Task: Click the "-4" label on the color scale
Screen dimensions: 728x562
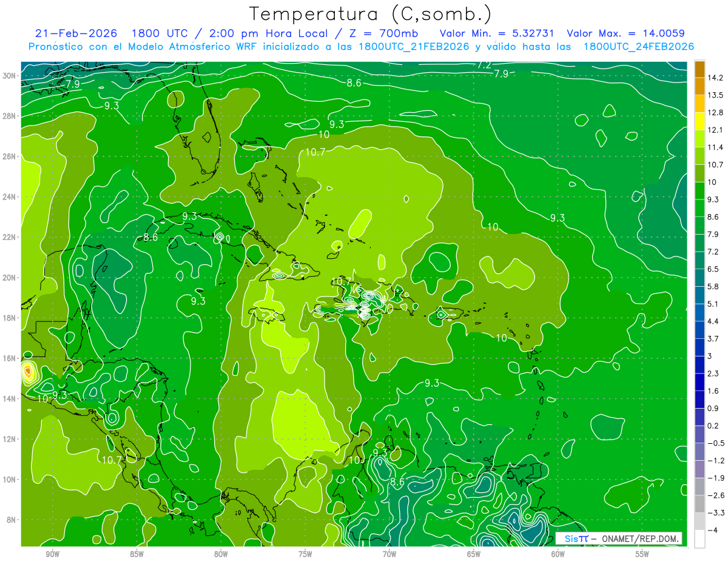Action: pyautogui.click(x=712, y=530)
